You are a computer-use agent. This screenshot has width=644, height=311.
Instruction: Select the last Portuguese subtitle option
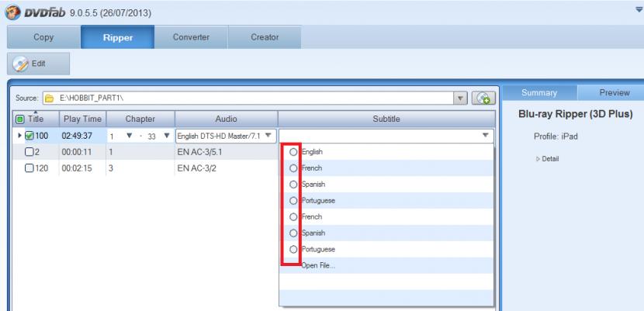click(293, 250)
